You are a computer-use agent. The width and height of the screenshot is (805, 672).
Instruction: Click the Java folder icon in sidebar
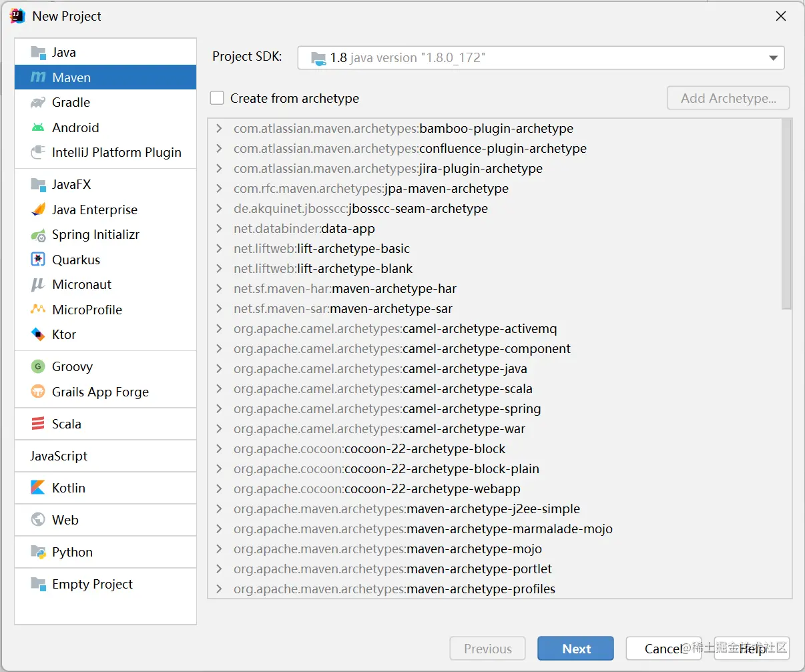(x=38, y=52)
